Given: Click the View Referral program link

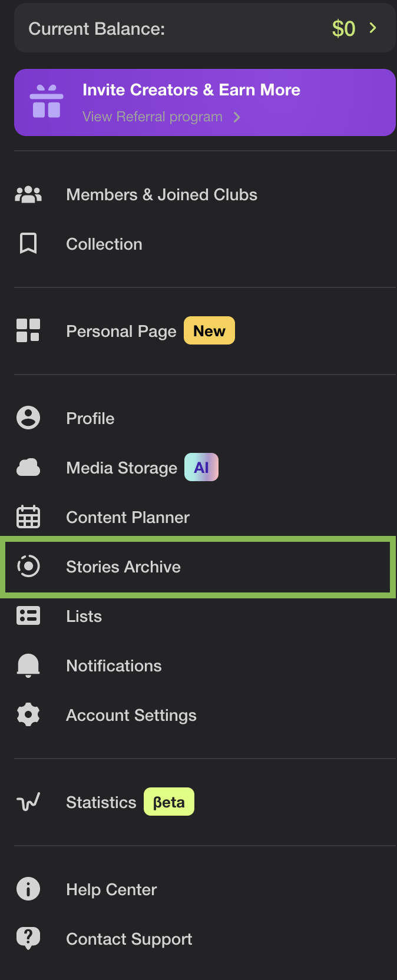Looking at the screenshot, I should tap(151, 117).
